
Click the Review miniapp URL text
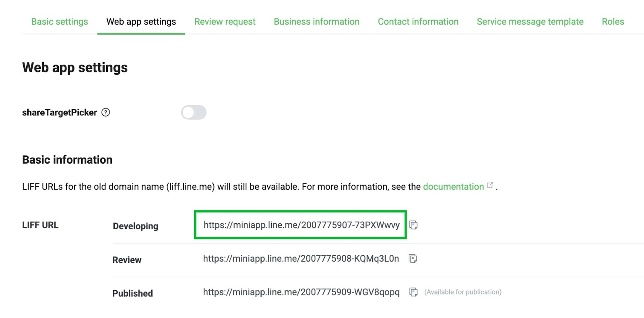click(x=301, y=258)
